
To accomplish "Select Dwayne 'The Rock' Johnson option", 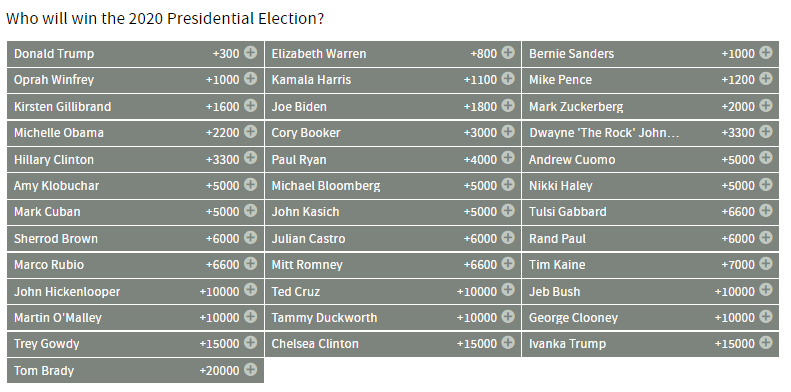I will [x=650, y=133].
